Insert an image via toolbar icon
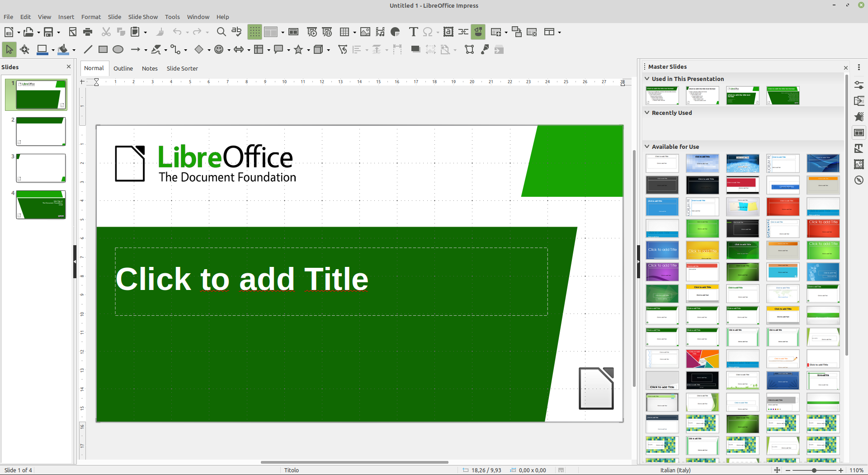The height and width of the screenshot is (475, 868). coord(365,32)
